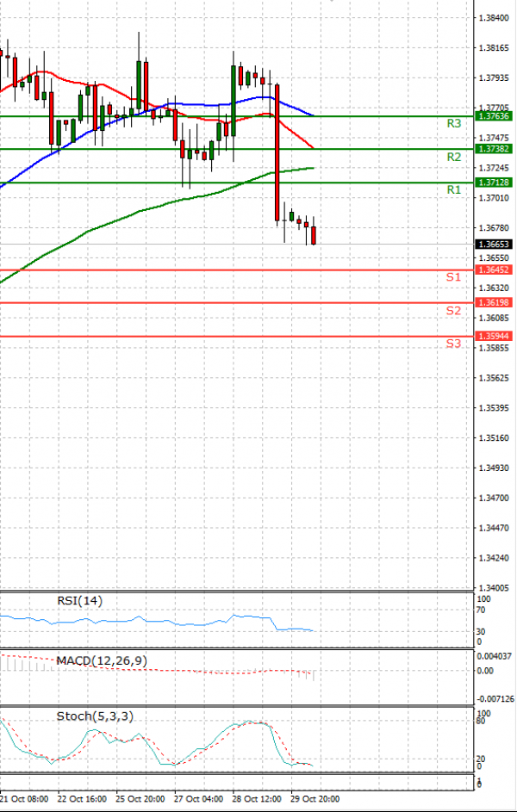Click the 22 Oct 16:00 time label

(x=83, y=798)
